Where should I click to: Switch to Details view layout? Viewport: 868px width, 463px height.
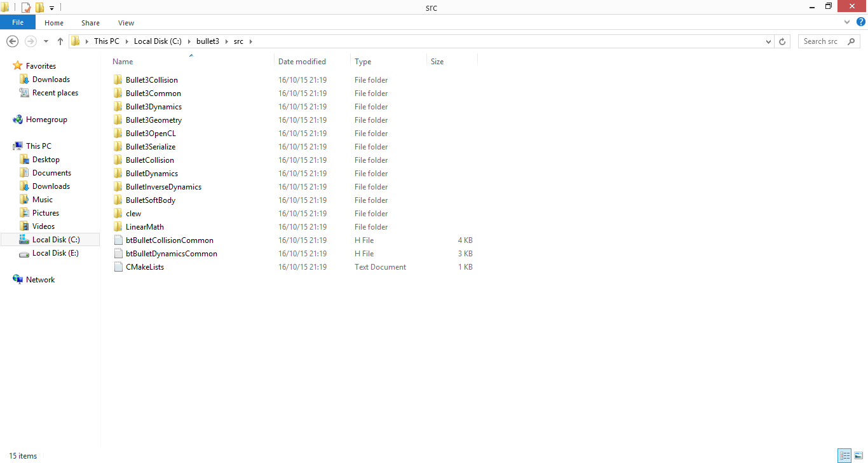[x=844, y=455]
